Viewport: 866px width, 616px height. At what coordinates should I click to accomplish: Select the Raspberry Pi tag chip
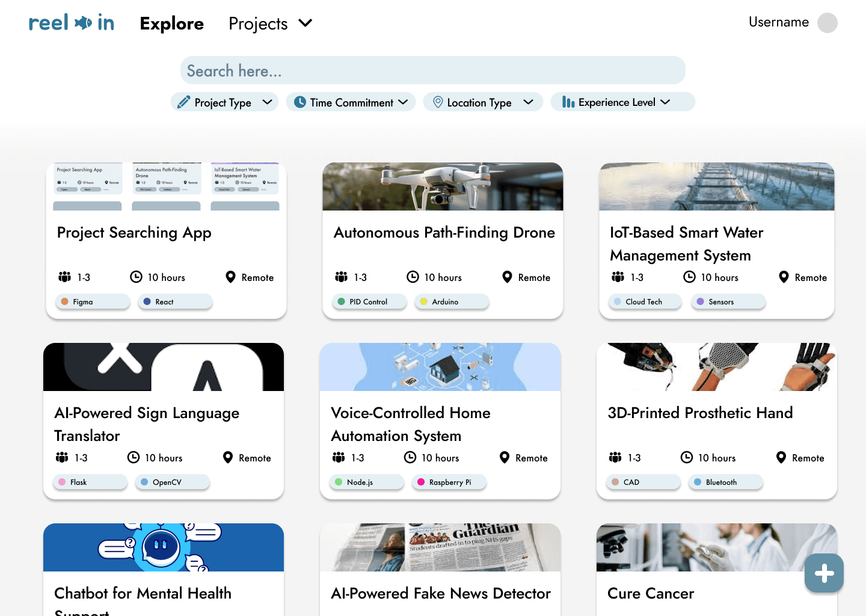pos(449,482)
